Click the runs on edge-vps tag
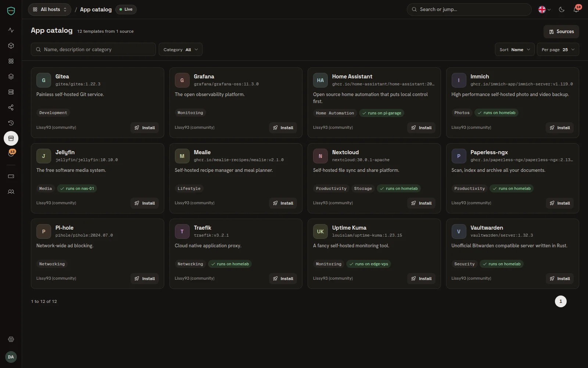This screenshot has width=588, height=368. click(x=369, y=264)
